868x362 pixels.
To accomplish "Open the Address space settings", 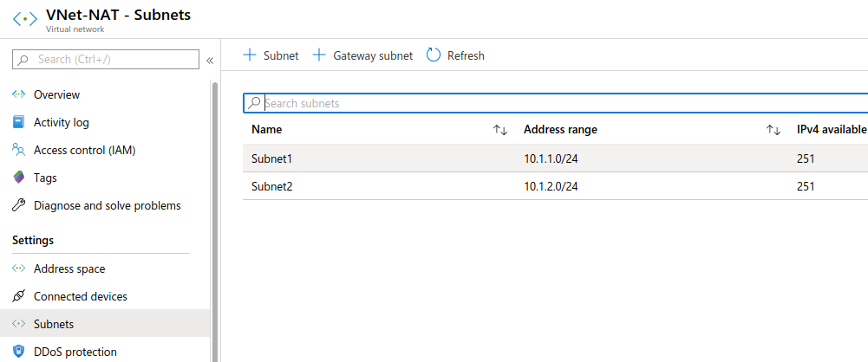I will pyautogui.click(x=69, y=268).
